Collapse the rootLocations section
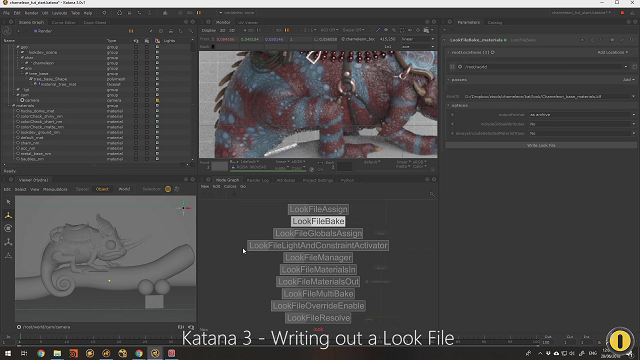The width and height of the screenshot is (640, 360). coord(449,52)
